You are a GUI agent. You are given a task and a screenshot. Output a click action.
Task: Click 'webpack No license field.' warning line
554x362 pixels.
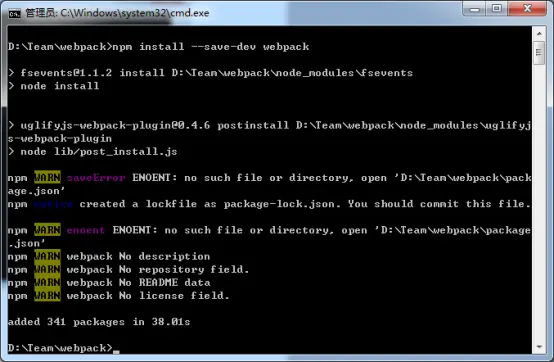tap(119, 296)
